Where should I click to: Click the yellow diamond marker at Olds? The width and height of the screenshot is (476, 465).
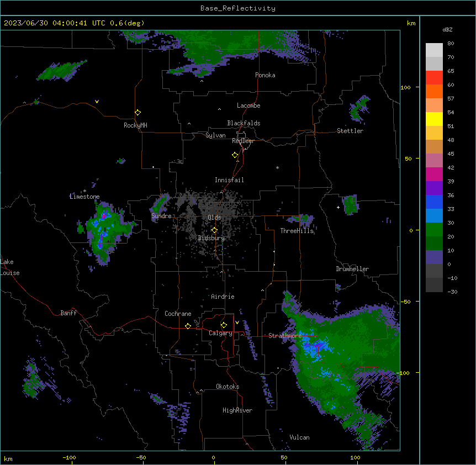pyautogui.click(x=214, y=230)
